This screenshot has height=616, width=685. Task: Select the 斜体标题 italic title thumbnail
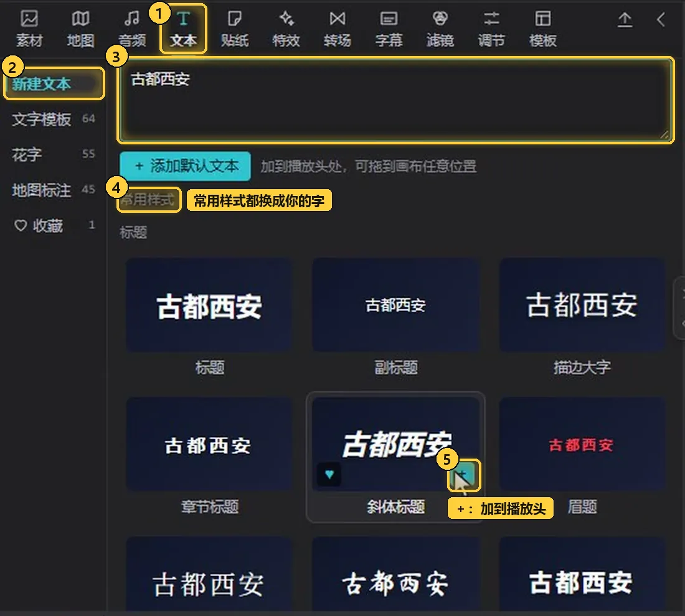(396, 444)
